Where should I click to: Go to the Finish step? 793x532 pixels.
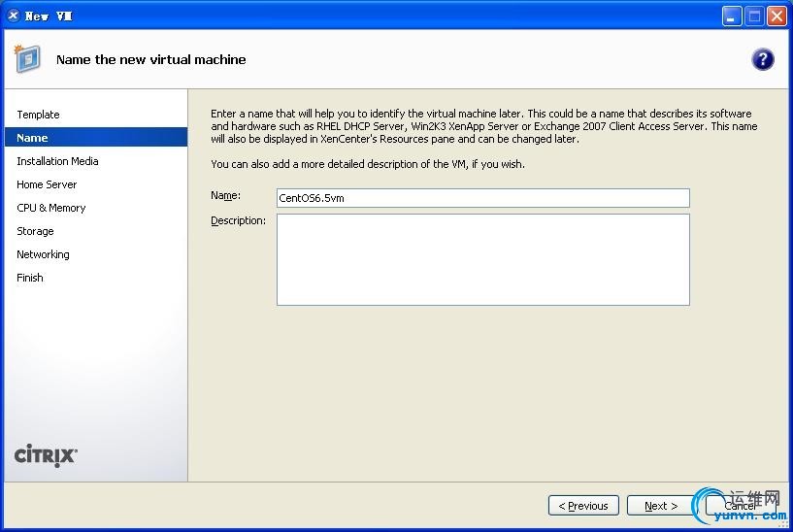point(30,278)
